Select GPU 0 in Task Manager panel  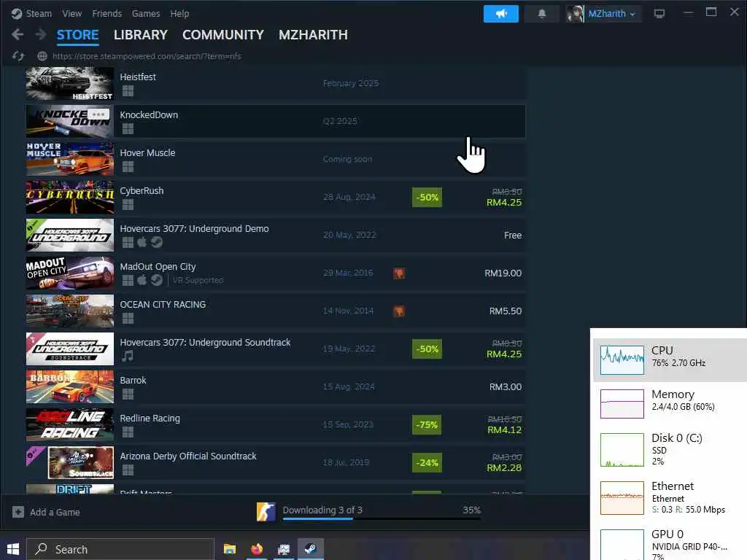click(x=670, y=544)
